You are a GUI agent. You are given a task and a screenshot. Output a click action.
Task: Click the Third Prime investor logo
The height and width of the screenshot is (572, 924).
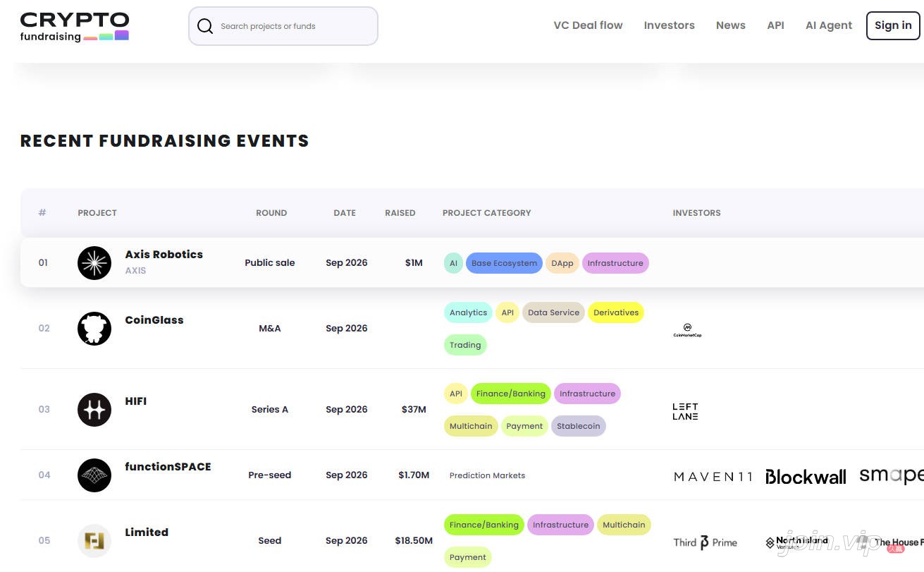706,542
